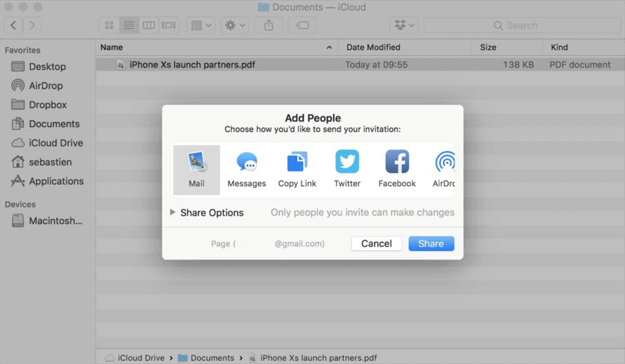625x364 pixels.
Task: Click the Finder Search field
Action: coord(522,26)
